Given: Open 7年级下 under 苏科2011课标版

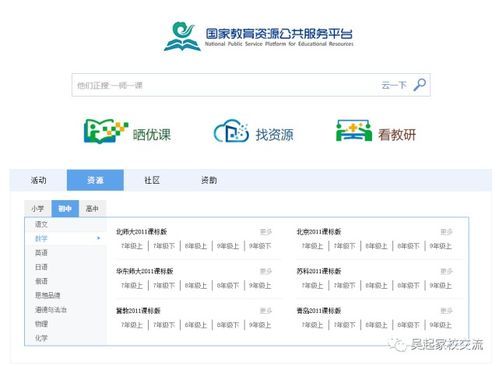Looking at the screenshot, I should 344,285.
